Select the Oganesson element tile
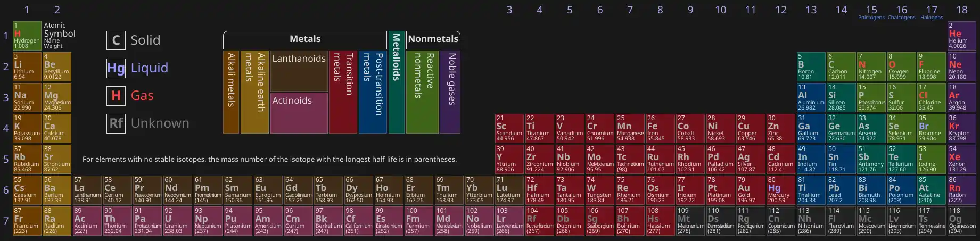 (x=961, y=221)
